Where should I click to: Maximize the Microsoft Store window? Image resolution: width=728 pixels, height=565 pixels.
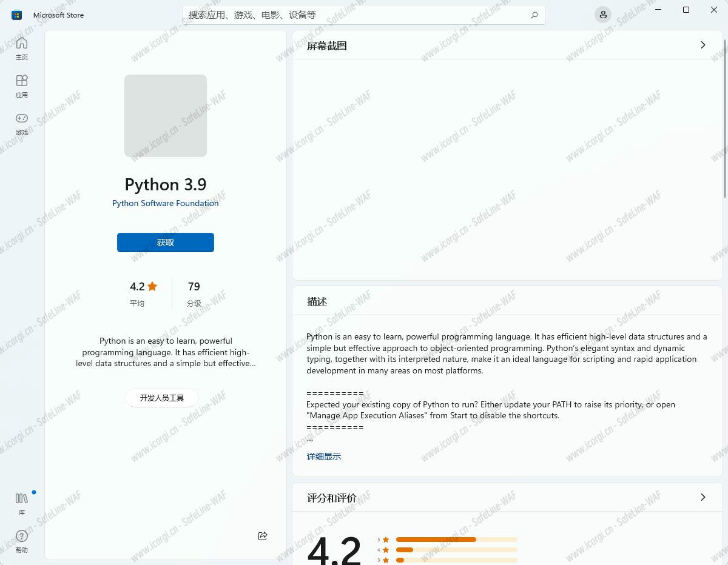686,10
